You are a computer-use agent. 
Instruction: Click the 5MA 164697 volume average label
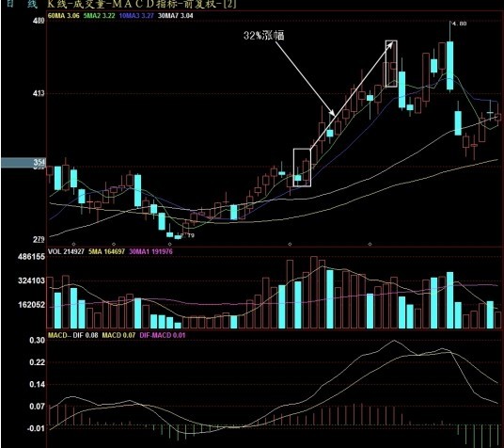106,251
